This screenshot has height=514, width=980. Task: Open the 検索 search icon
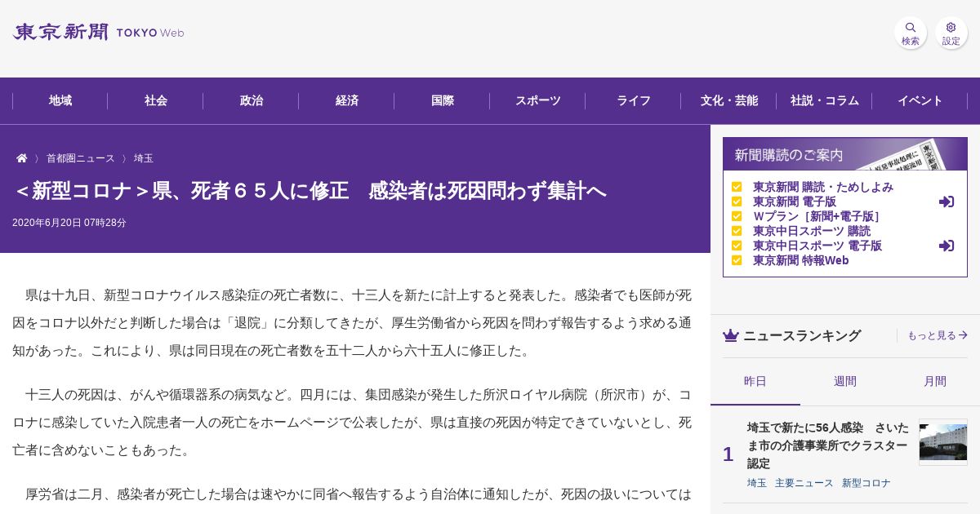(x=911, y=33)
